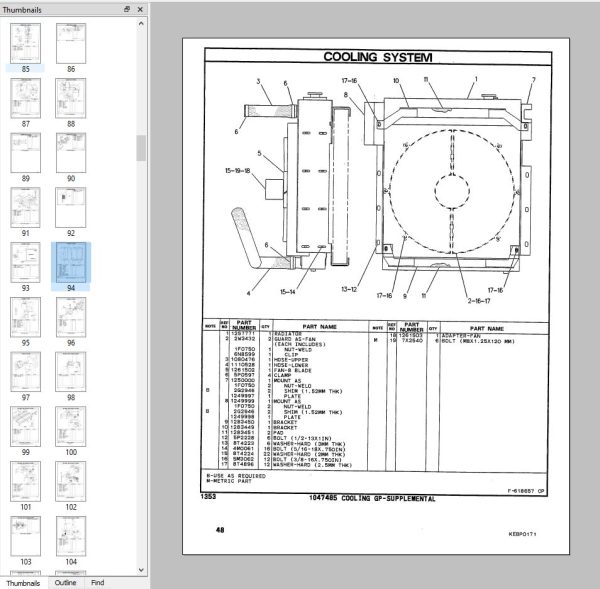Click callout 13-12 in diagram
600x589 pixels.
click(349, 289)
